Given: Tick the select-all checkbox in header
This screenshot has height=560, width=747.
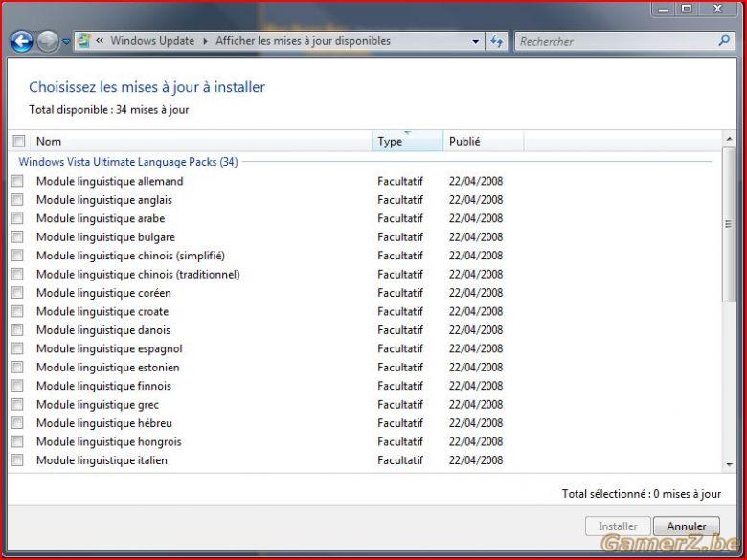Looking at the screenshot, I should [19, 141].
